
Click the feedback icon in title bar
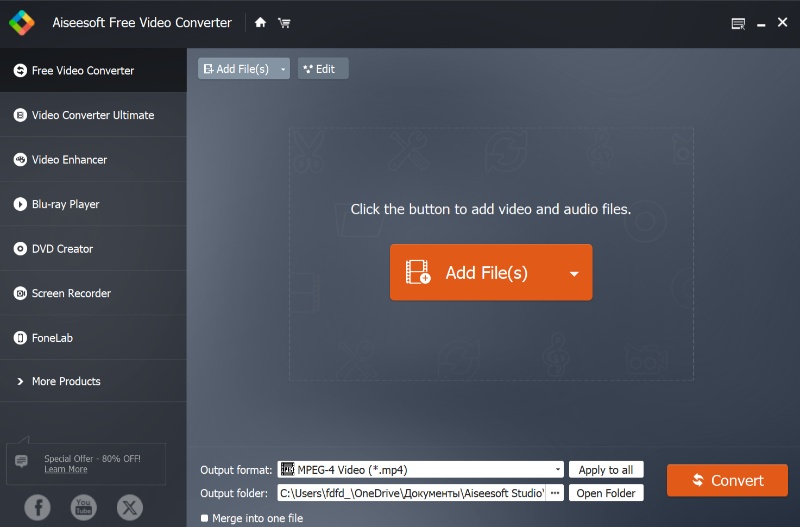tap(738, 23)
